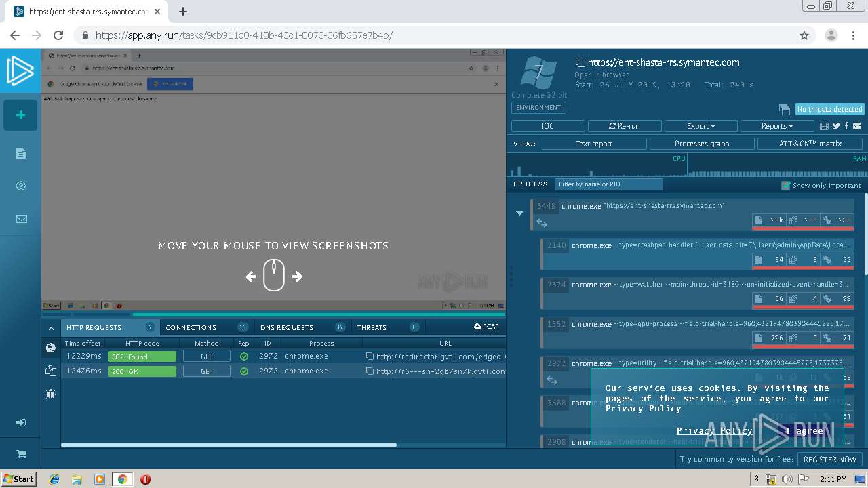Click the screenshots gallery icon beside No threats detected
This screenshot has width=868, height=488.
pyautogui.click(x=784, y=109)
